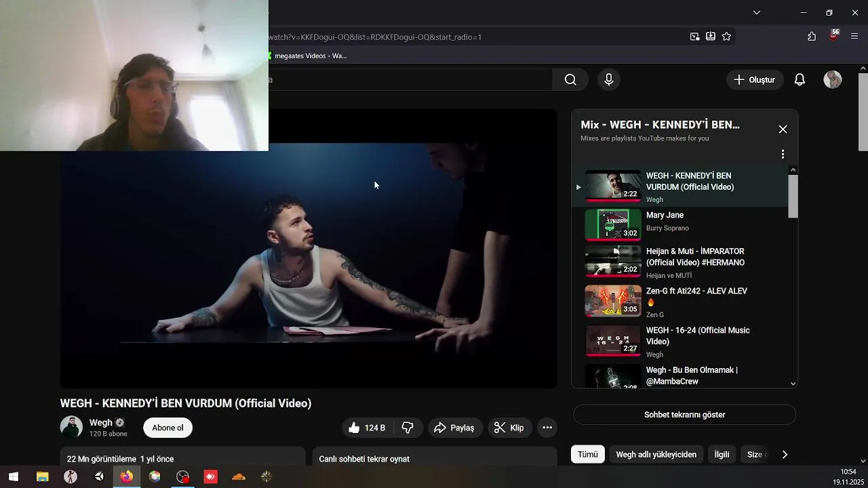Play Wegh - Bu Ben Olmamak
The height and width of the screenshot is (488, 868).
682,376
